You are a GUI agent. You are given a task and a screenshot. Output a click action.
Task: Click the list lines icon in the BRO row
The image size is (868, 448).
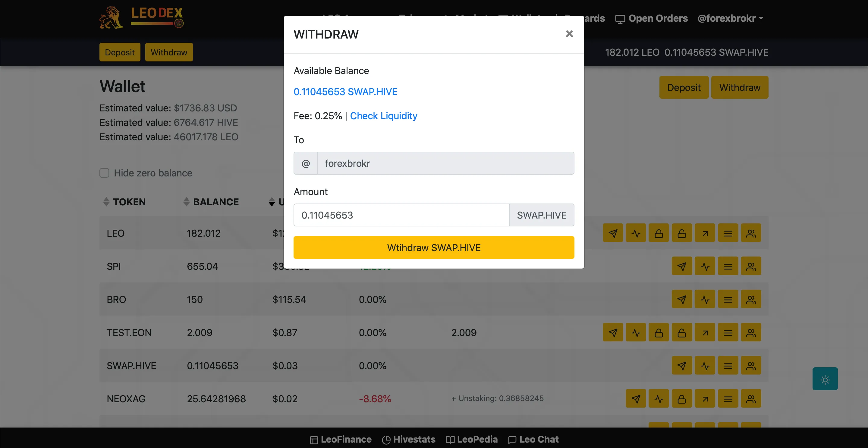(728, 299)
